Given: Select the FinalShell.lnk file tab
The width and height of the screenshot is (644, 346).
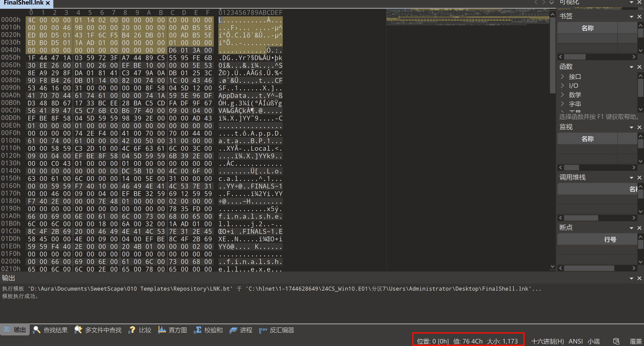Looking at the screenshot, I should (x=24, y=3).
